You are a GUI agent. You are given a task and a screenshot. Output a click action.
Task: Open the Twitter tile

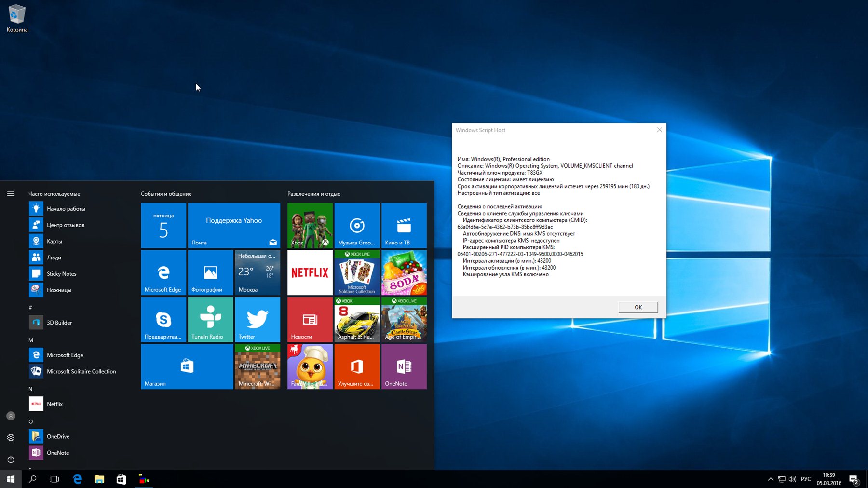(257, 319)
